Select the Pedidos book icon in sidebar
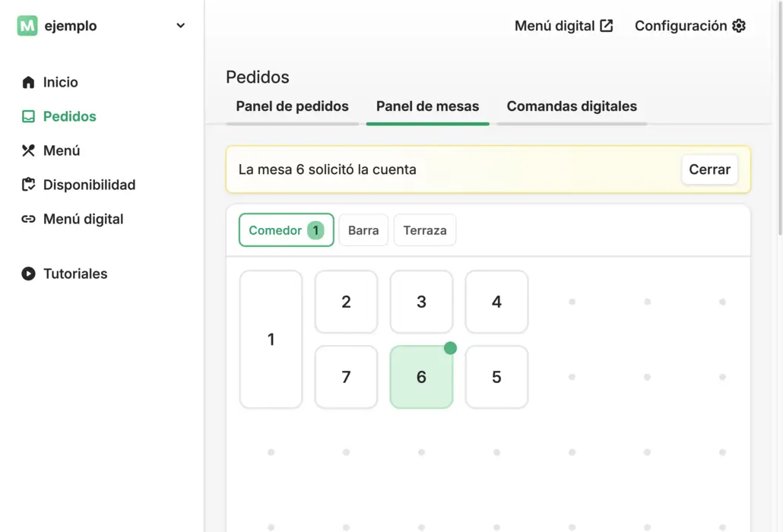This screenshot has height=532, width=783. 29,116
